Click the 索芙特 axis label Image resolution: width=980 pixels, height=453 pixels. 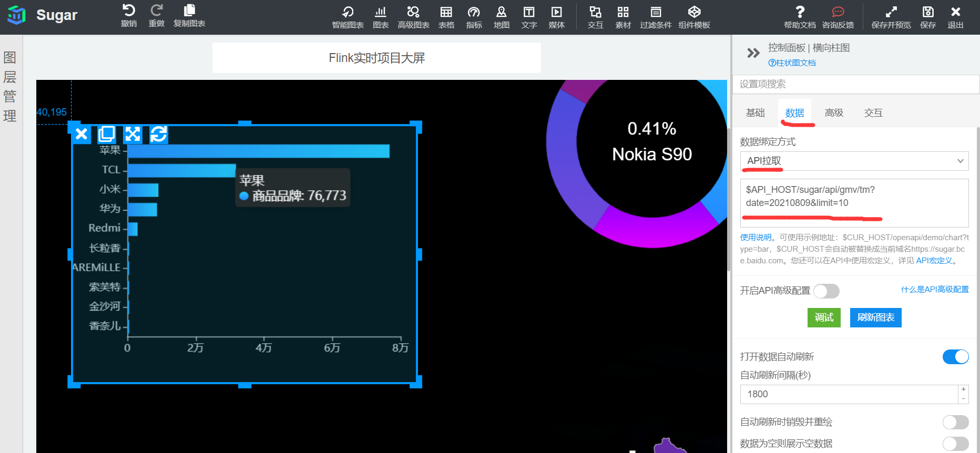tap(105, 287)
